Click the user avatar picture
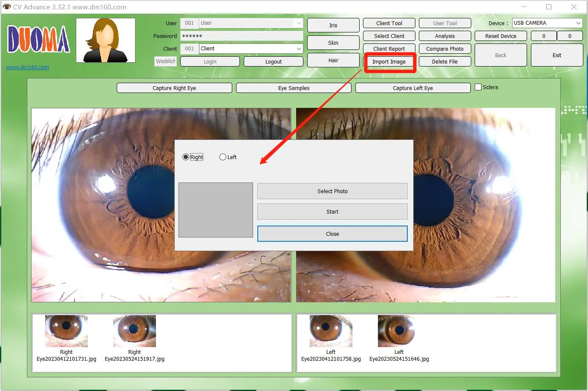588x391 pixels. click(106, 41)
